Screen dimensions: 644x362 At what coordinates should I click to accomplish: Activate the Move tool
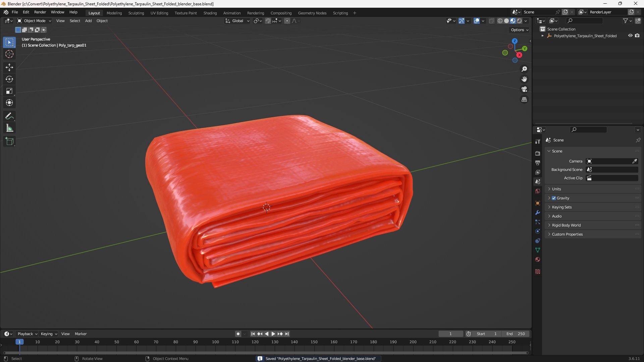coord(9,67)
